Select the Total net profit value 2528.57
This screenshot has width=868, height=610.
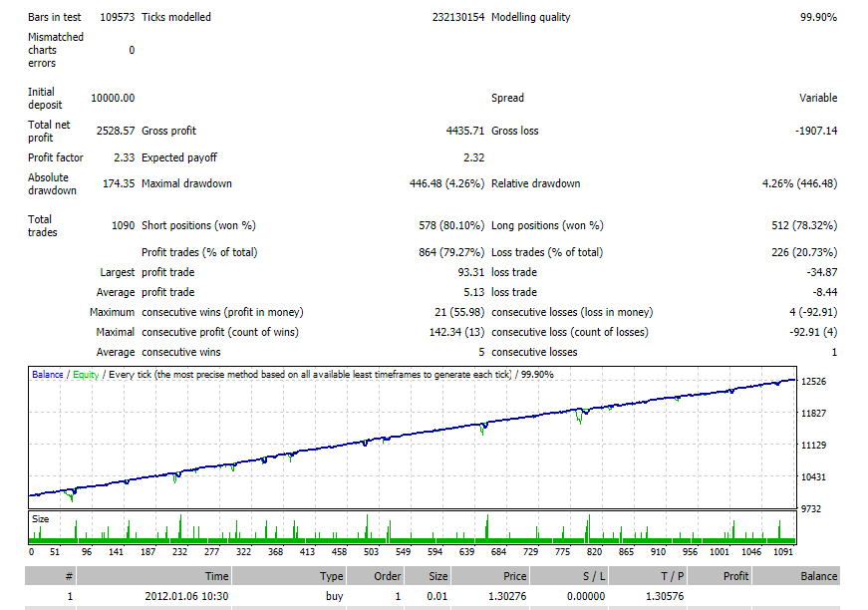coord(116,131)
